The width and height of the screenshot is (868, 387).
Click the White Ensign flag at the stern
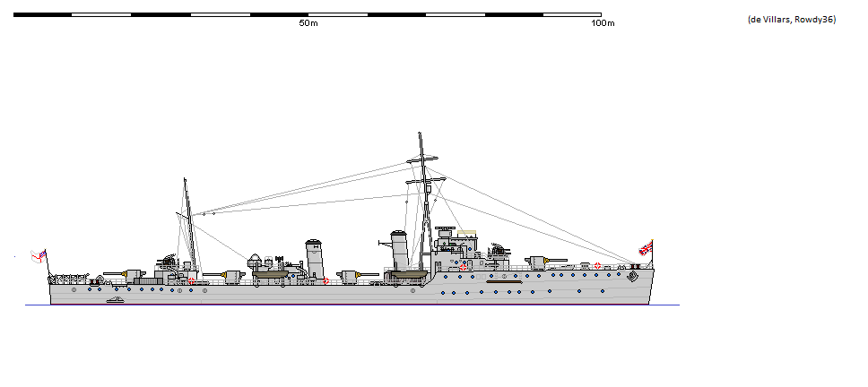pyautogui.click(x=38, y=256)
